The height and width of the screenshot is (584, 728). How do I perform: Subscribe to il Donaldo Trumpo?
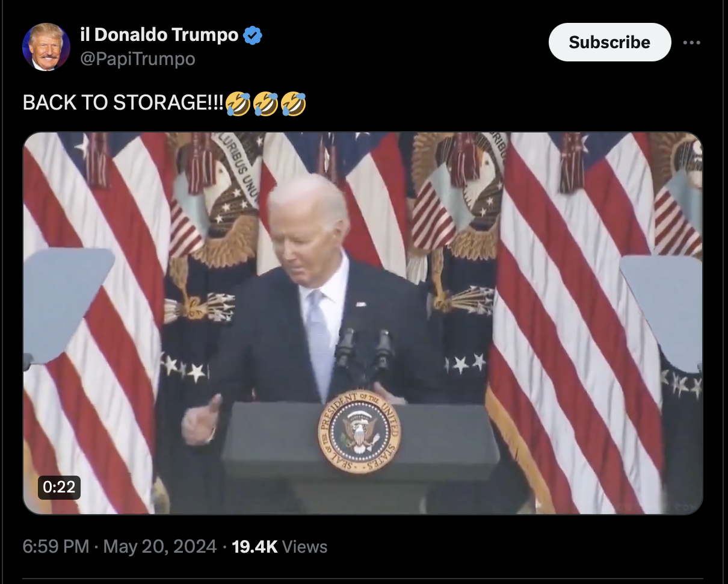(609, 42)
